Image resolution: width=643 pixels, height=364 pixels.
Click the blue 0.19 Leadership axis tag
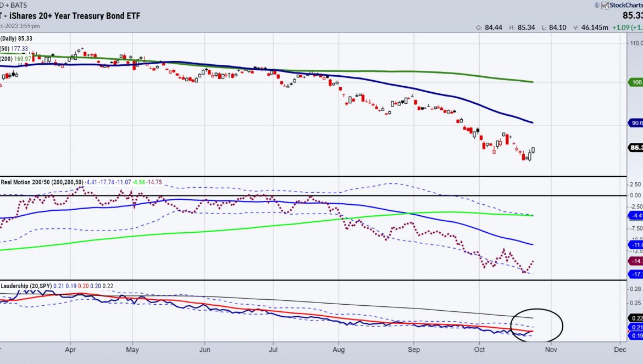tap(636, 336)
